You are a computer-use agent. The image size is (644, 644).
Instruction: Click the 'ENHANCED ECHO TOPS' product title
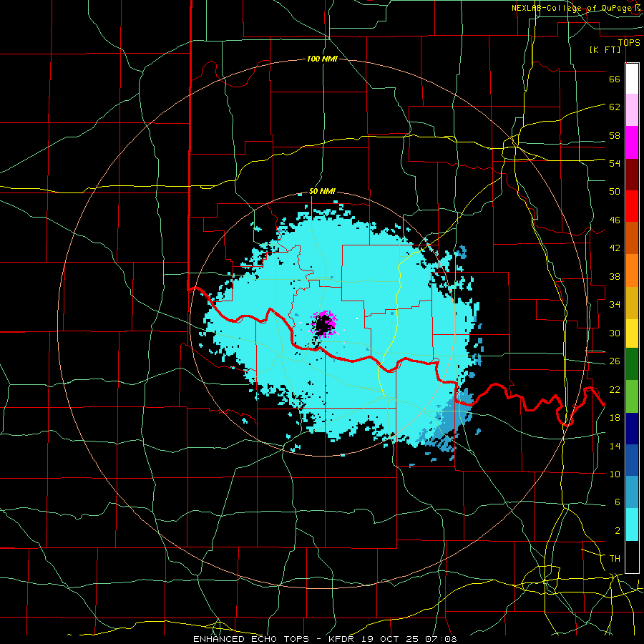(x=251, y=639)
